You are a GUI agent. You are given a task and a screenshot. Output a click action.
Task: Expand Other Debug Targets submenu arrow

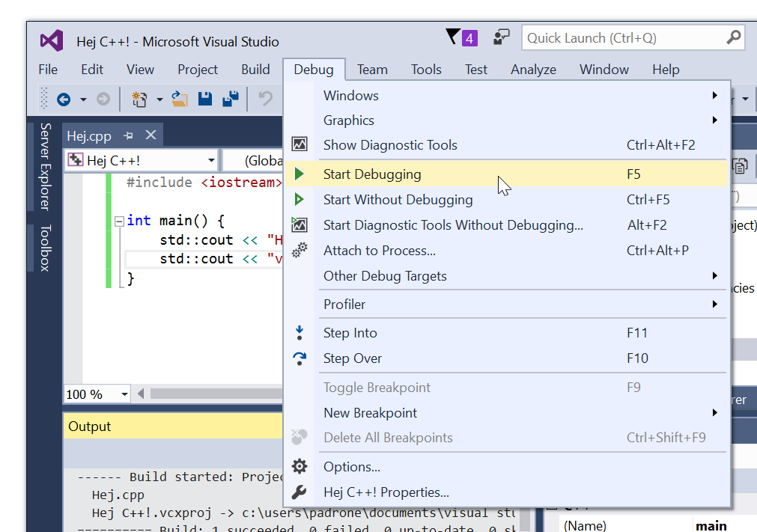(714, 276)
